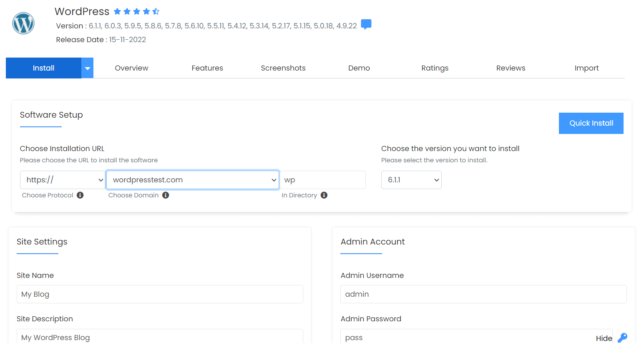This screenshot has width=644, height=343.
Task: Click the Site Description field
Action: point(160,336)
